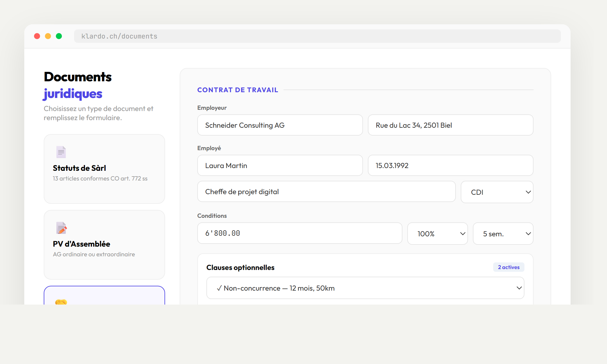The width and height of the screenshot is (607, 364).
Task: Open the 5 sem. vacation dropdown
Action: point(503,234)
